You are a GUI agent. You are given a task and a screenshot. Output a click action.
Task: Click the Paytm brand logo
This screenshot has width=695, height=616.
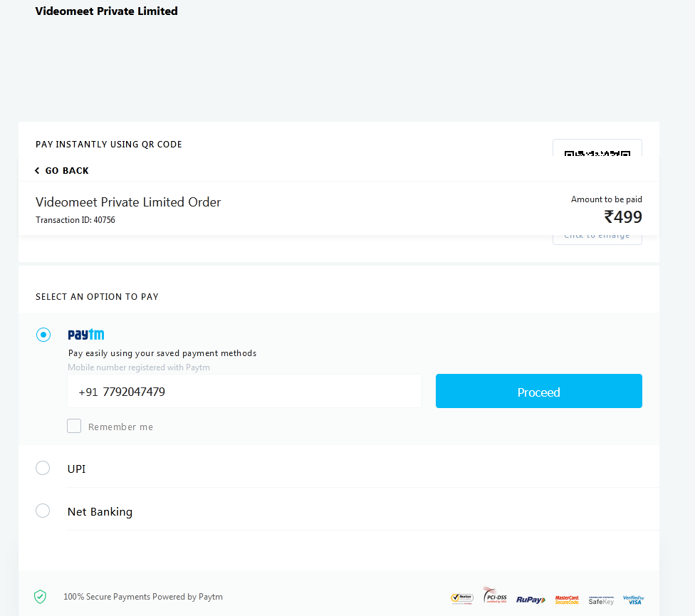(x=86, y=335)
